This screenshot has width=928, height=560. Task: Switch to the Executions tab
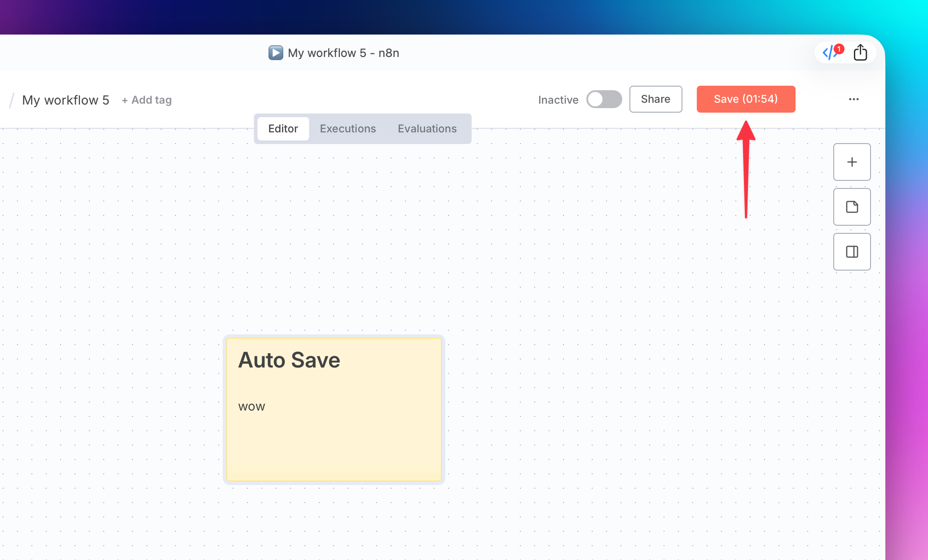point(348,129)
